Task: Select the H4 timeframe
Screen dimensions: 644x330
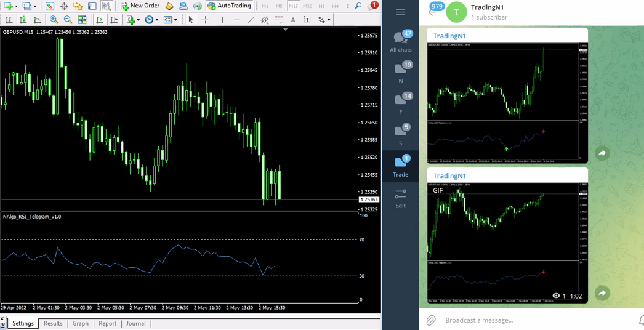Action: click(336, 6)
